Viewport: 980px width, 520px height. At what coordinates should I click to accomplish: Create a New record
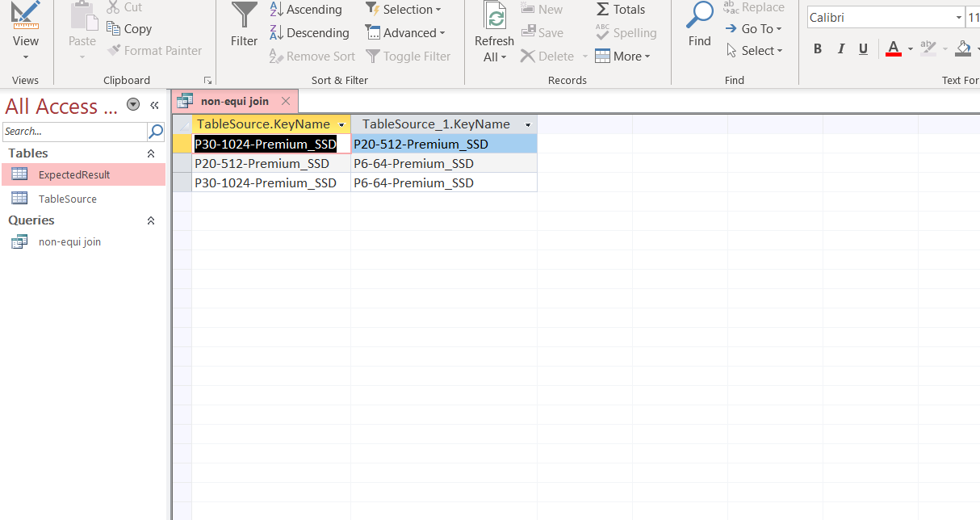coord(542,10)
